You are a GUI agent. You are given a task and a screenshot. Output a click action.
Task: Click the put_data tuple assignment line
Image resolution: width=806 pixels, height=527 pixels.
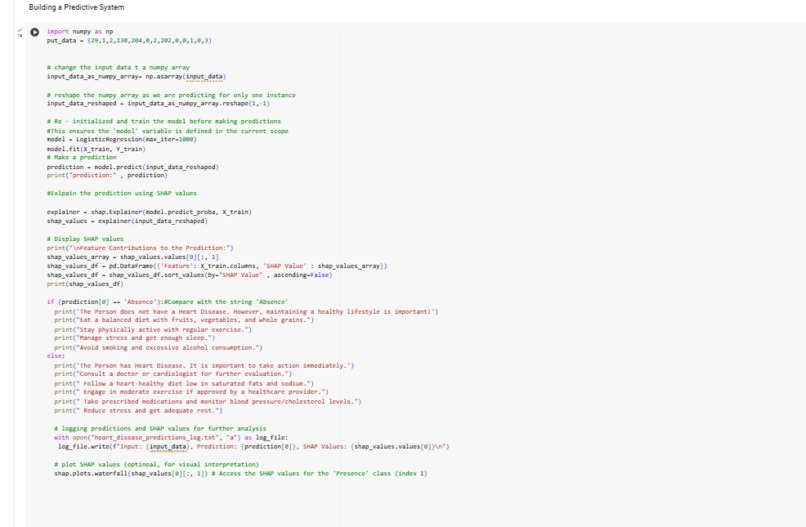[x=129, y=40]
